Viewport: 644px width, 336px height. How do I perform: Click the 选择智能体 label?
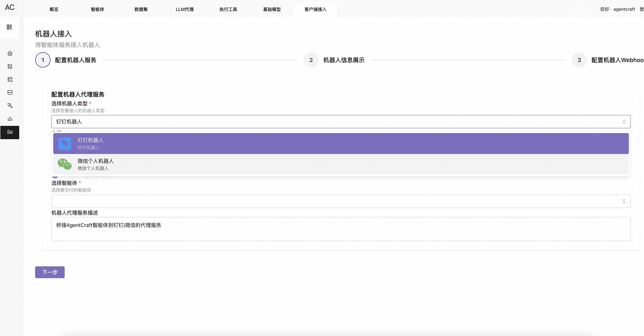[x=64, y=183]
